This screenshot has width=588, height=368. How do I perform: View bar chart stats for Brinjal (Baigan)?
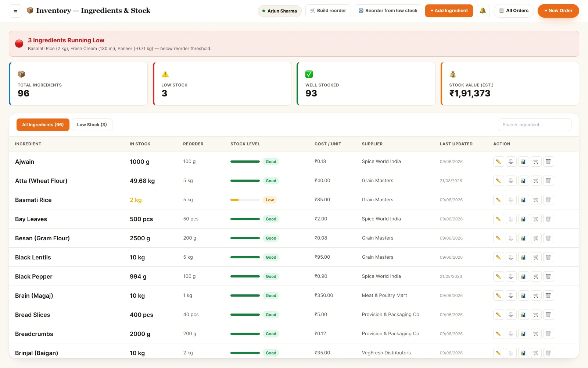(523, 353)
